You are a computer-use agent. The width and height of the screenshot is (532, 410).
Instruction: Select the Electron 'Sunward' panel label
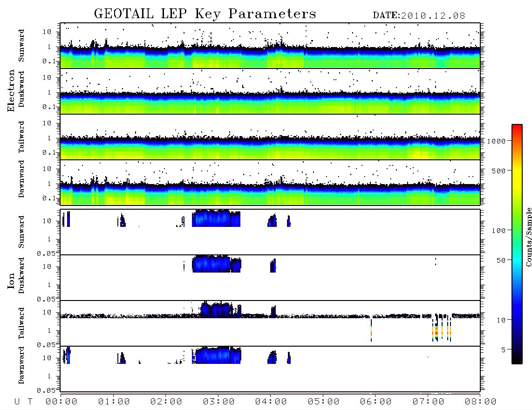[21, 46]
